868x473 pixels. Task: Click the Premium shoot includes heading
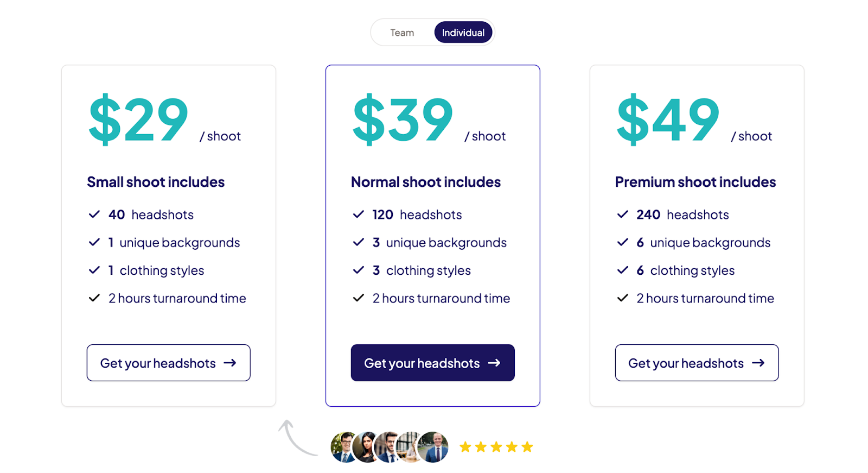695,182
